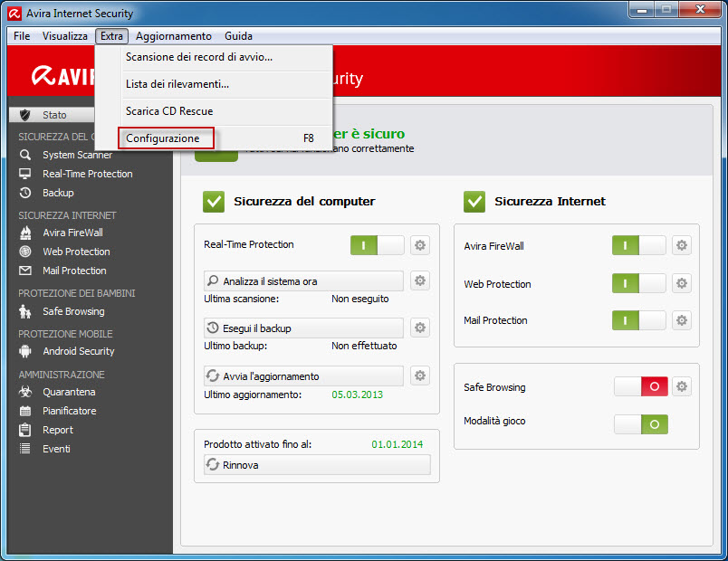Click the activation date 01.01.2014
The image size is (728, 561).
coord(398,444)
